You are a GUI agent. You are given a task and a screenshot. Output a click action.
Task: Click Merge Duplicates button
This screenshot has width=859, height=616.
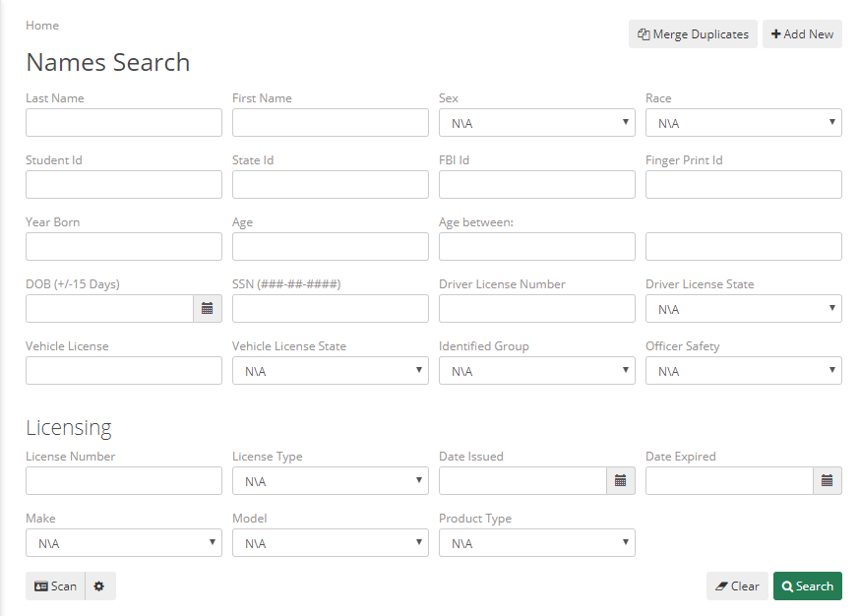pos(693,34)
